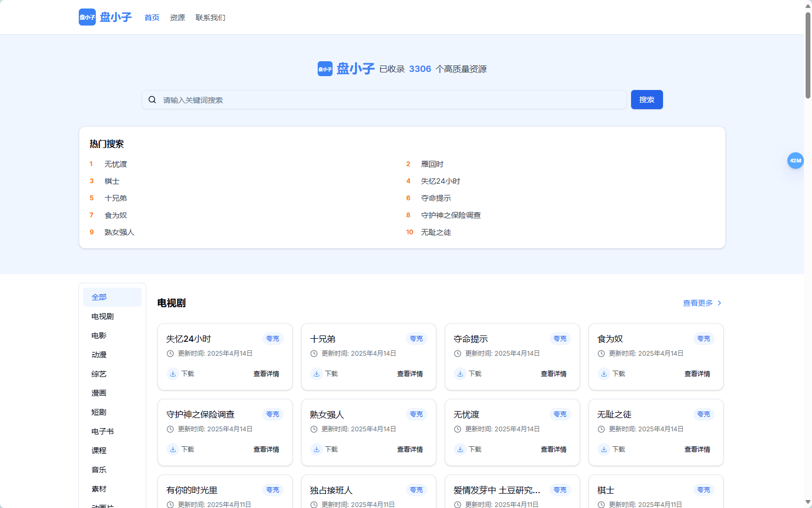Click download icon on 夺命提示 card
This screenshot has width=812, height=508.
460,374
